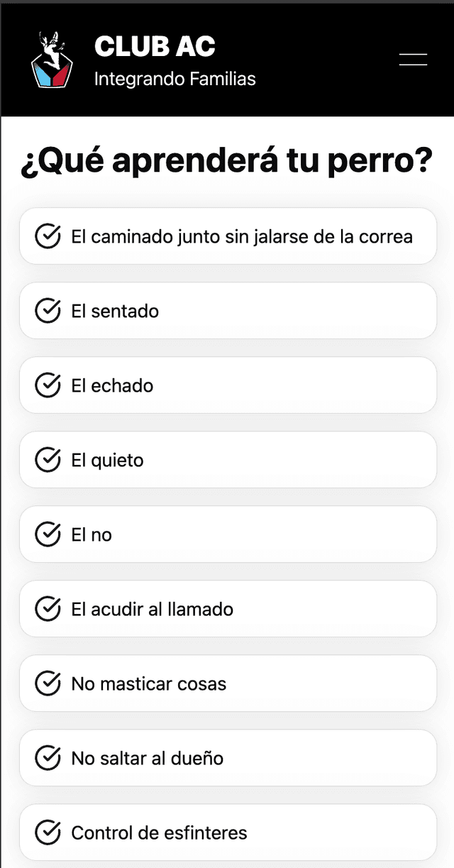Viewport: 454px width, 868px height.
Task: Click the check icon beside El quieto
Action: pos(48,460)
